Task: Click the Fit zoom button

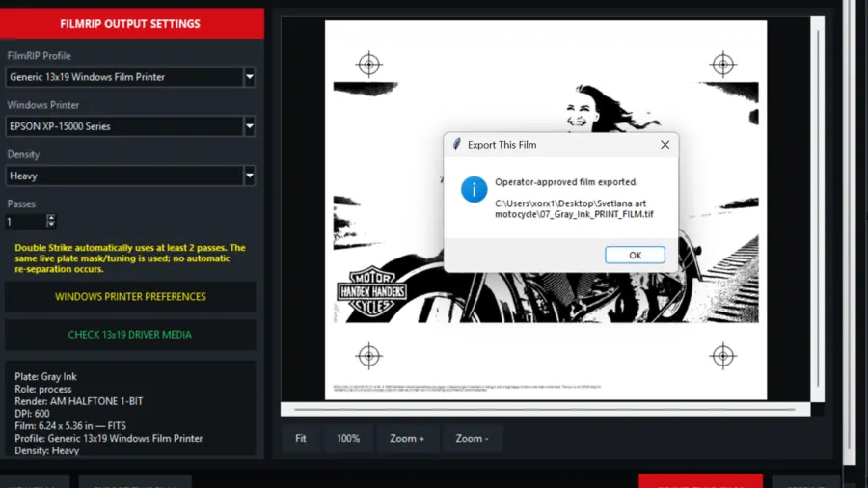Action: pos(301,438)
